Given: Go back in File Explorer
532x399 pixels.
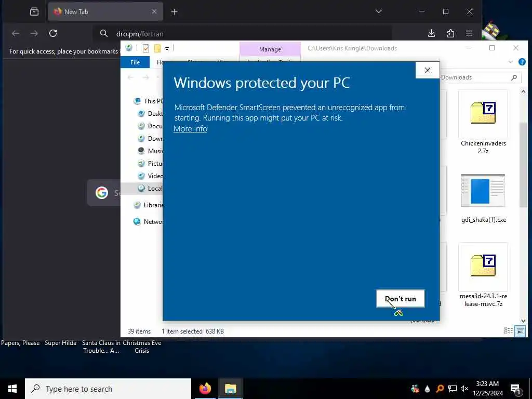Looking at the screenshot, I should pyautogui.click(x=130, y=77).
